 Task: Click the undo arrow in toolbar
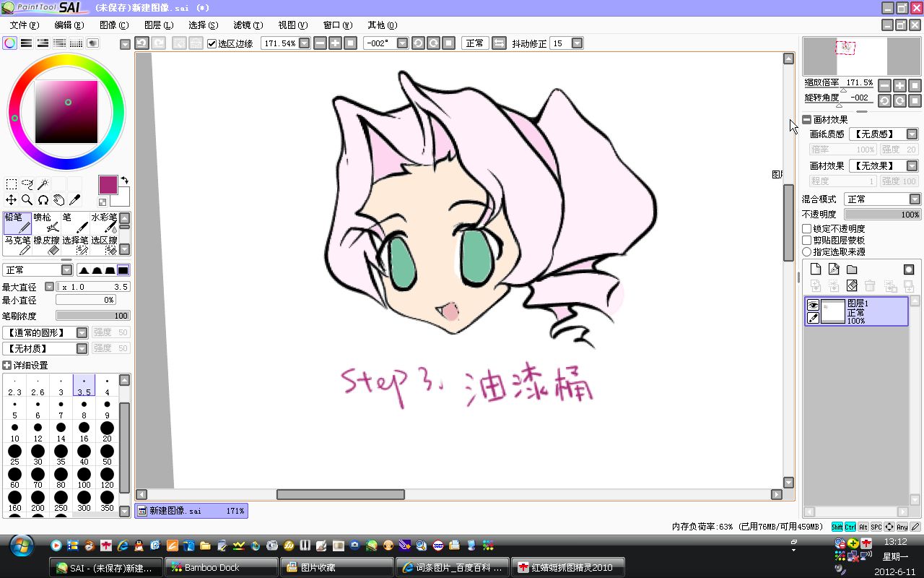(141, 43)
